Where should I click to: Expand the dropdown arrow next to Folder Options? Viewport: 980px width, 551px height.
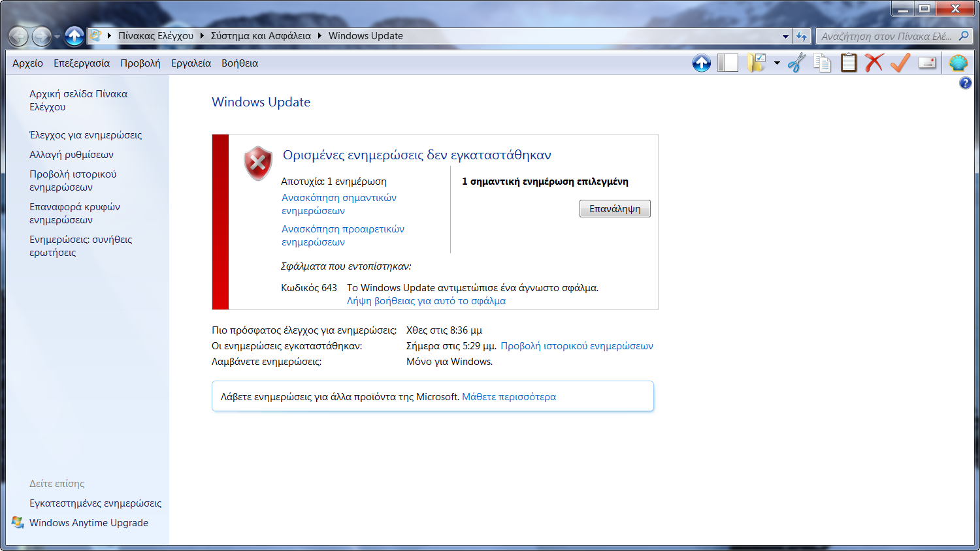coord(777,63)
